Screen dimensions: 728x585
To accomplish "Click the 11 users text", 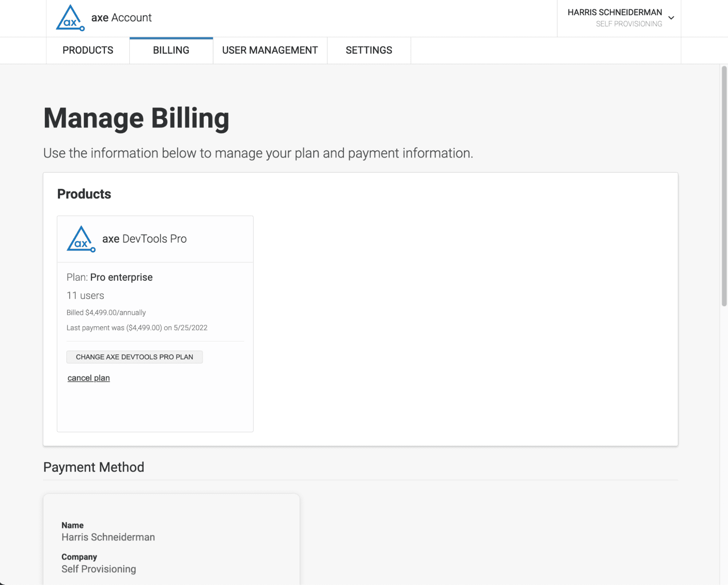I will point(85,296).
